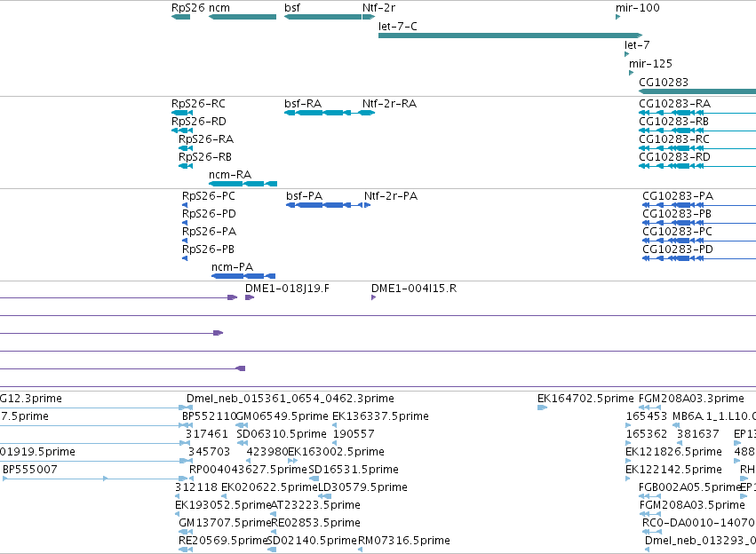Click the ncm gene bar
Image resolution: width=756 pixels, height=554 pixels.
[243, 17]
